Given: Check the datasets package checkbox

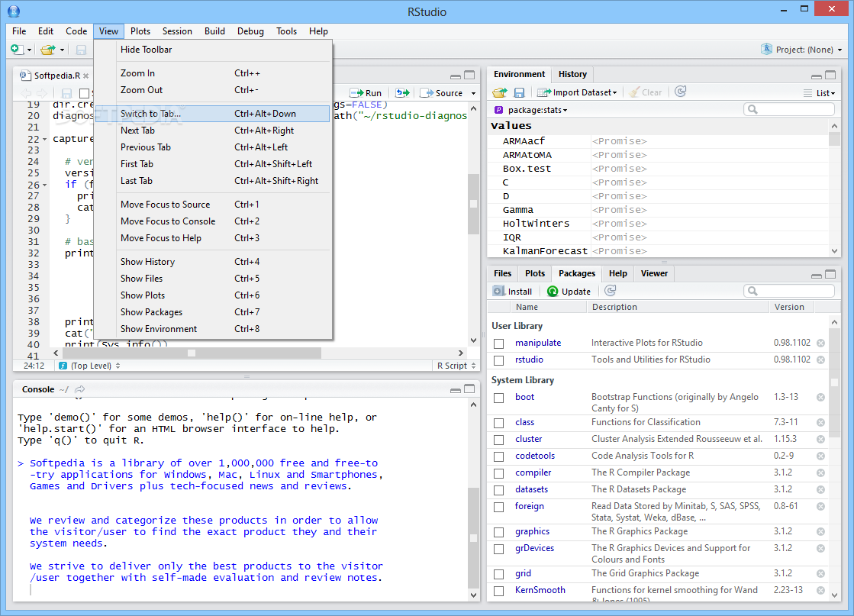Looking at the screenshot, I should pos(498,491).
